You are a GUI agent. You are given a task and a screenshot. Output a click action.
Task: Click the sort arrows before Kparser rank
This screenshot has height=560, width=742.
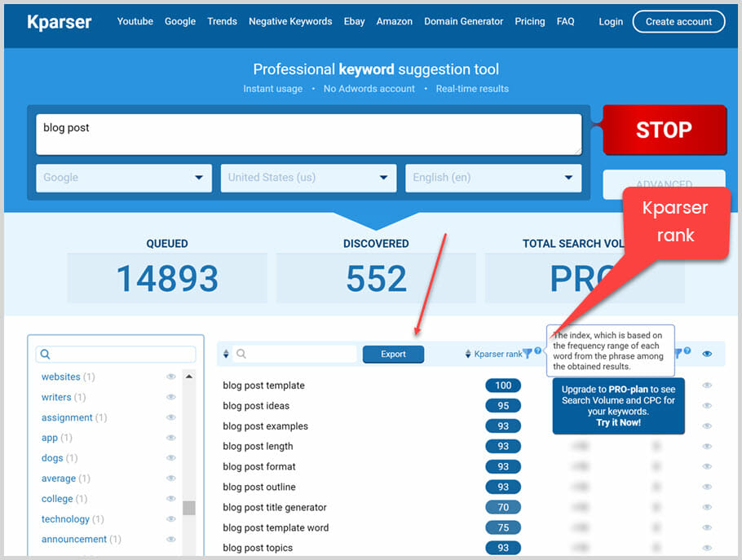click(468, 355)
